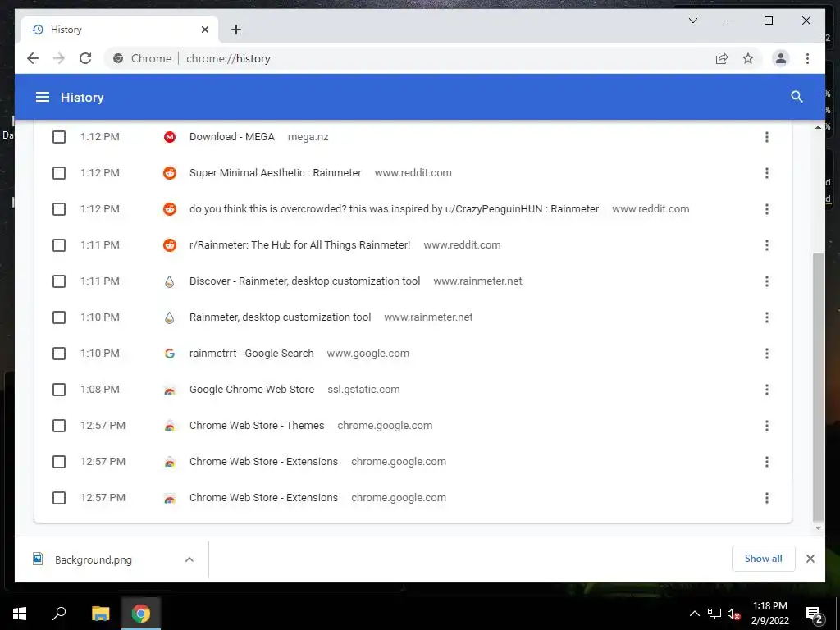This screenshot has width=840, height=630.
Task: Open File Explorer from taskbar
Action: point(100,613)
